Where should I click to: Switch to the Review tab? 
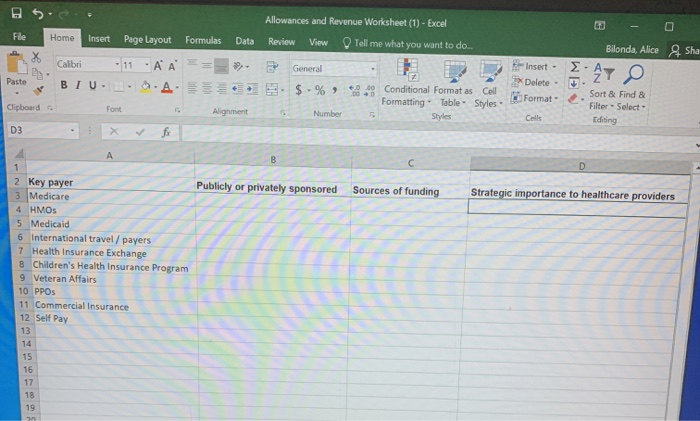(281, 42)
